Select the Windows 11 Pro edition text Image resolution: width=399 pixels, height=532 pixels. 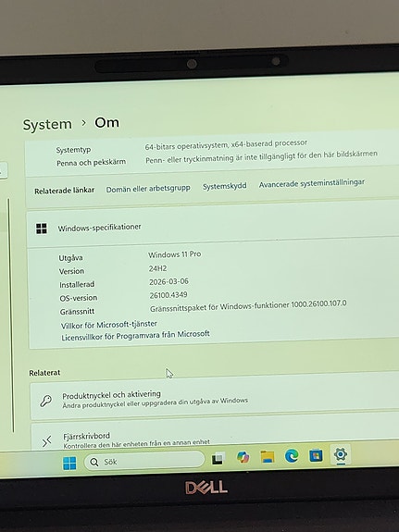(x=175, y=254)
